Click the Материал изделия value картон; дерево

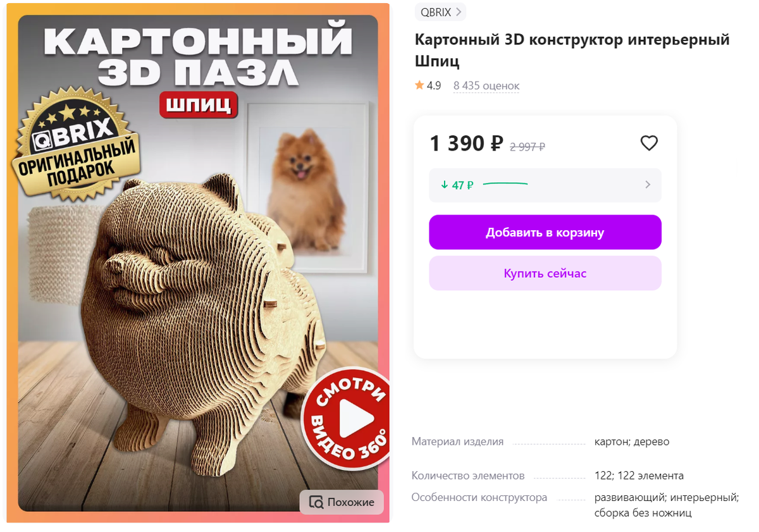pyautogui.click(x=632, y=442)
